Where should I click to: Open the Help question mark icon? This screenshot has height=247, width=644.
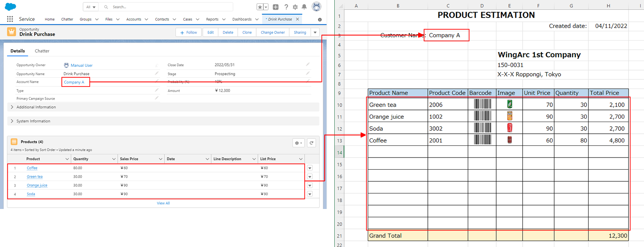(286, 7)
